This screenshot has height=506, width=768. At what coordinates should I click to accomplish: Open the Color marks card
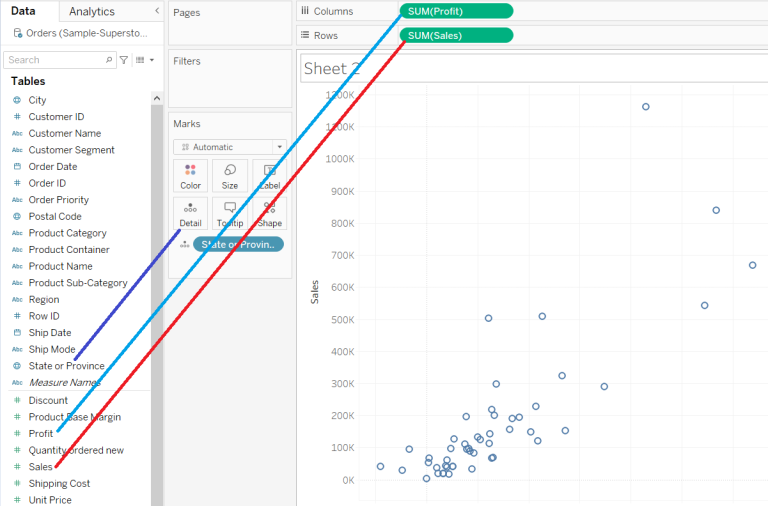[x=191, y=177]
